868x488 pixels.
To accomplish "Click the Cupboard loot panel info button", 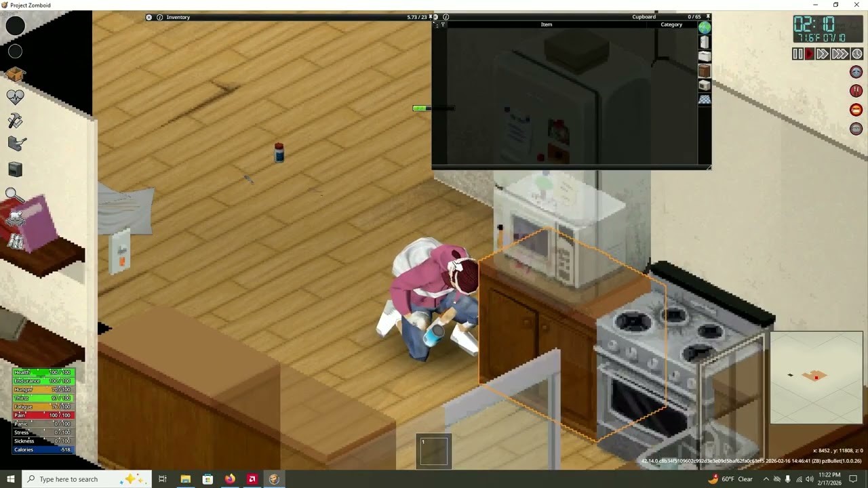I will coord(446,17).
